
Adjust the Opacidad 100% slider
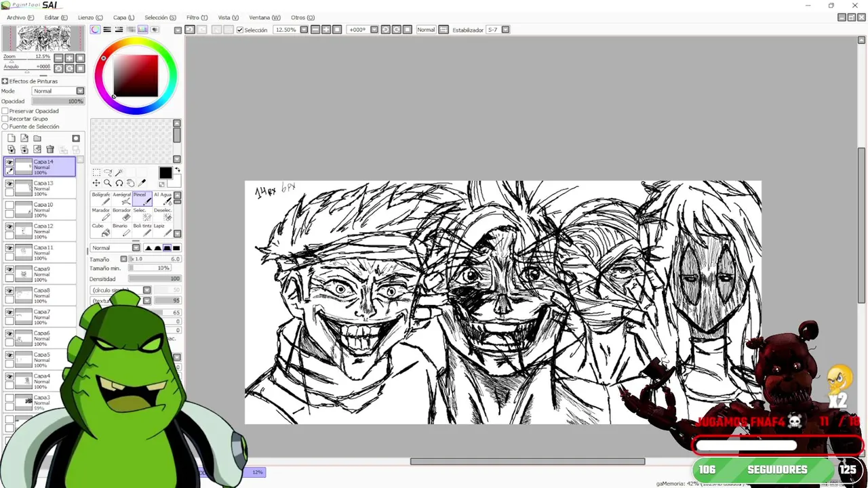tap(58, 101)
